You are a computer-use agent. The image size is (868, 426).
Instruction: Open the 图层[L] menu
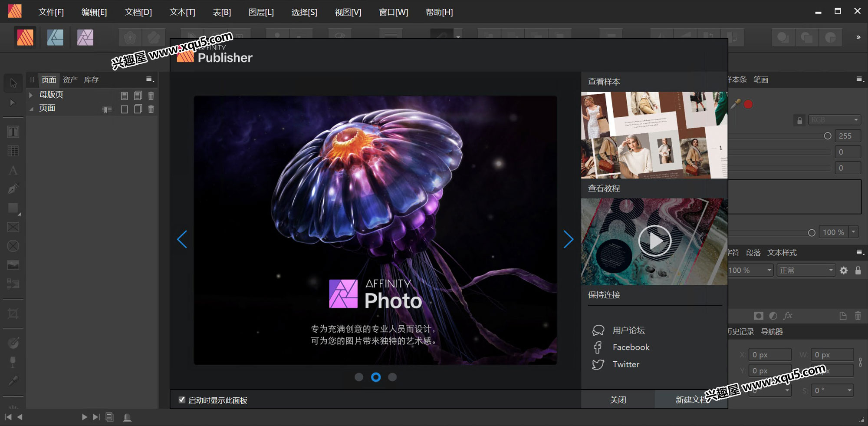pyautogui.click(x=261, y=12)
